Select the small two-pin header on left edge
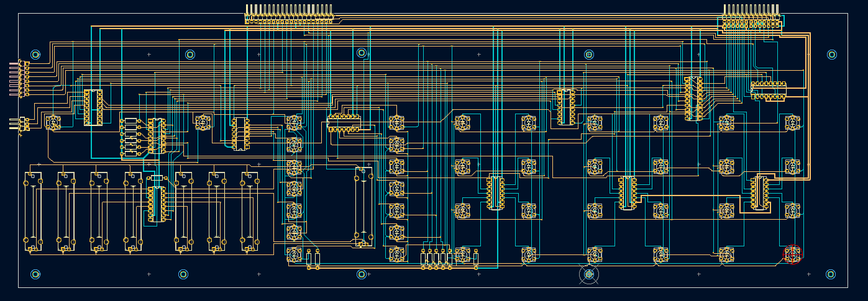Image resolution: width=868 pixels, height=301 pixels. pos(22,124)
